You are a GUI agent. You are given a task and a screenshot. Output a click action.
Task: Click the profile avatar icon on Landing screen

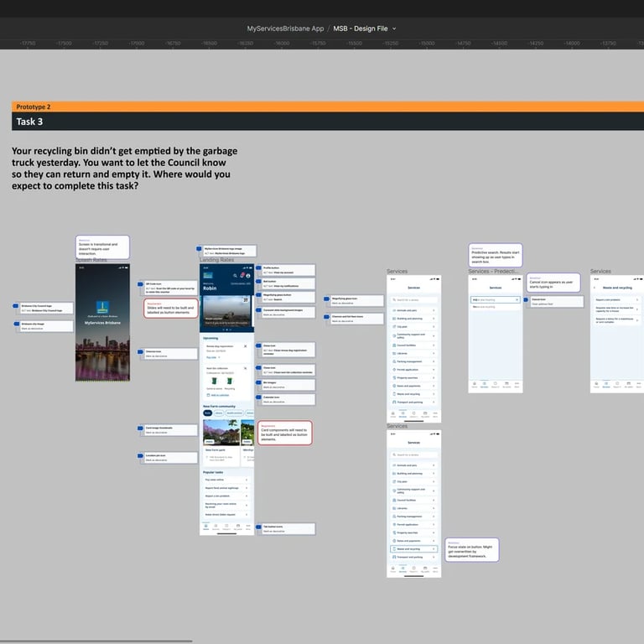coord(248,276)
